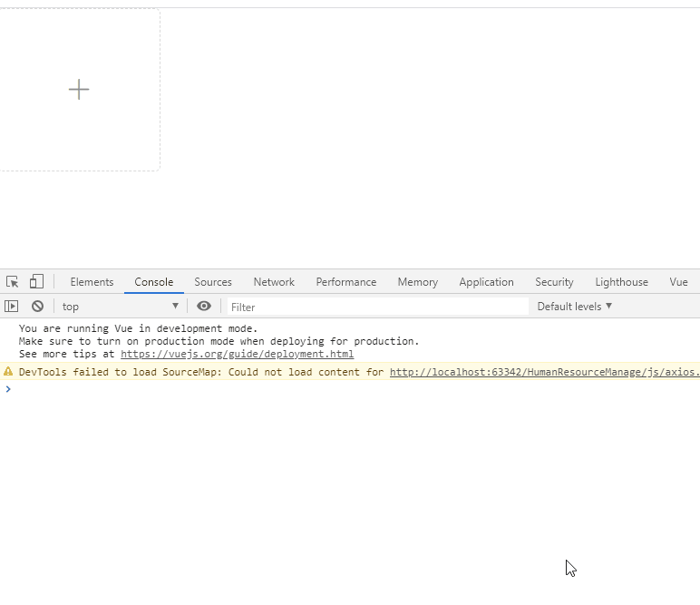The width and height of the screenshot is (700, 605).
Task: Select the 'Make sure to turn on production mode' line
Action: coord(219,342)
